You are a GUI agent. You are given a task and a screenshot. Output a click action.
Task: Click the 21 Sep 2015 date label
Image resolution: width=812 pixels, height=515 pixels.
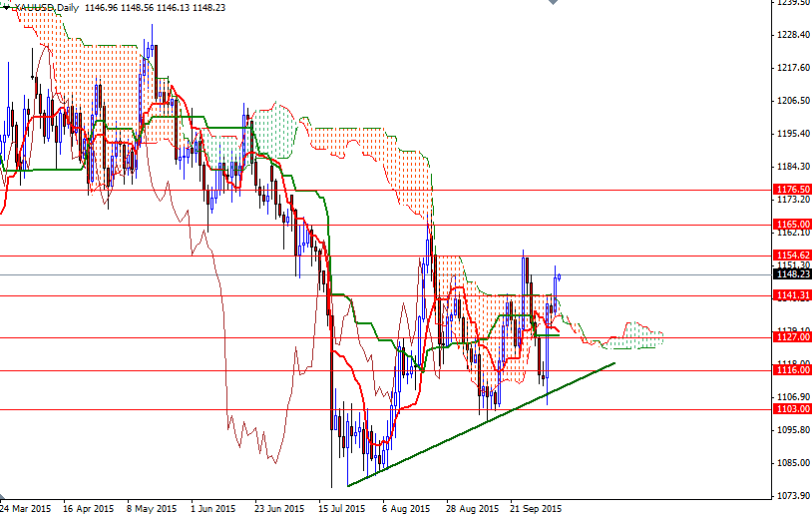point(536,508)
